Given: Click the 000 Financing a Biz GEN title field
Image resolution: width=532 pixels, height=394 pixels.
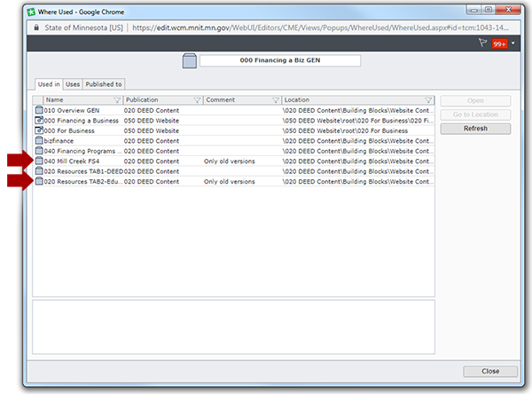Looking at the screenshot, I should 279,60.
